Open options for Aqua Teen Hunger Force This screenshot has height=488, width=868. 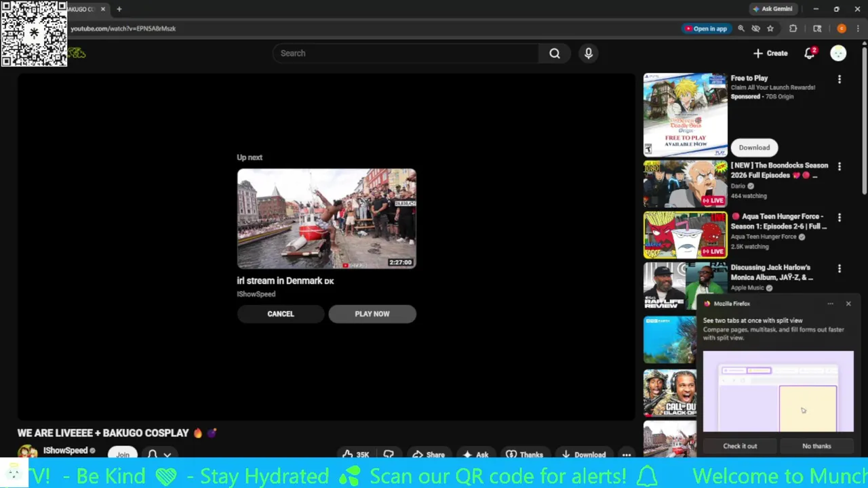(840, 218)
